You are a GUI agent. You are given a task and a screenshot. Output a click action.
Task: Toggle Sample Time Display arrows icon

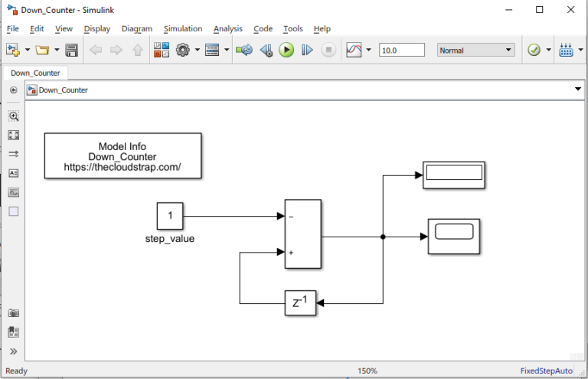click(x=14, y=154)
